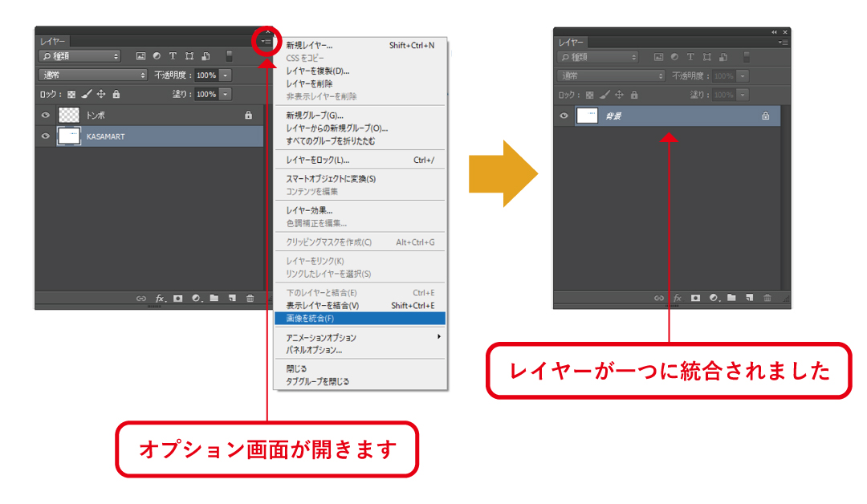Toggle visibility of the トンボ layer
Image resolution: width=867 pixels, height=504 pixels.
[45, 115]
